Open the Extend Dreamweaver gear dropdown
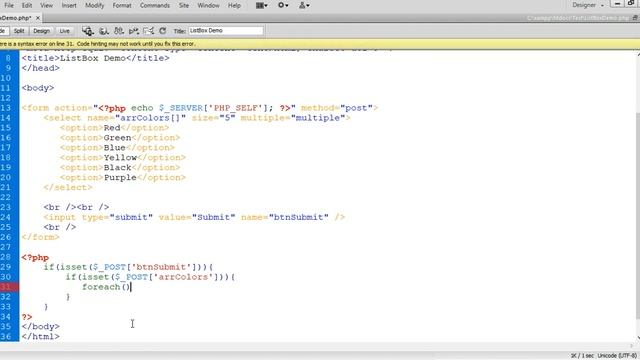This screenshot has width=640, height=360. [283, 5]
